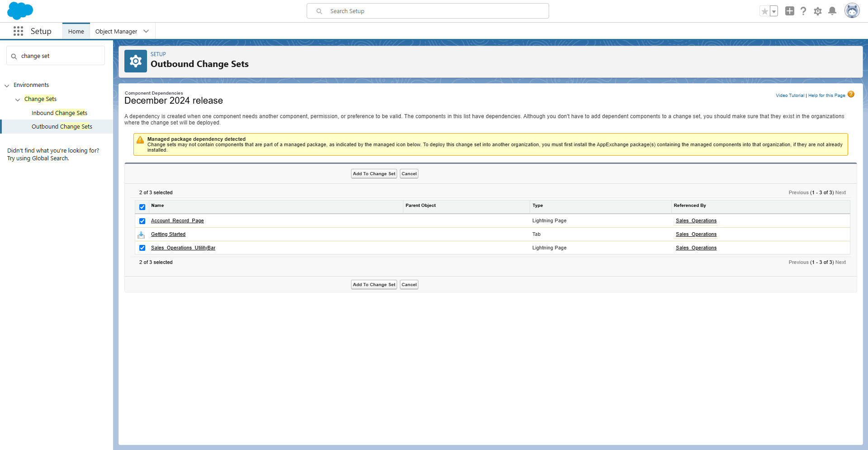Viewport: 868px width, 450px height.
Task: Click the Salesforce cloud logo
Action: pos(20,10)
